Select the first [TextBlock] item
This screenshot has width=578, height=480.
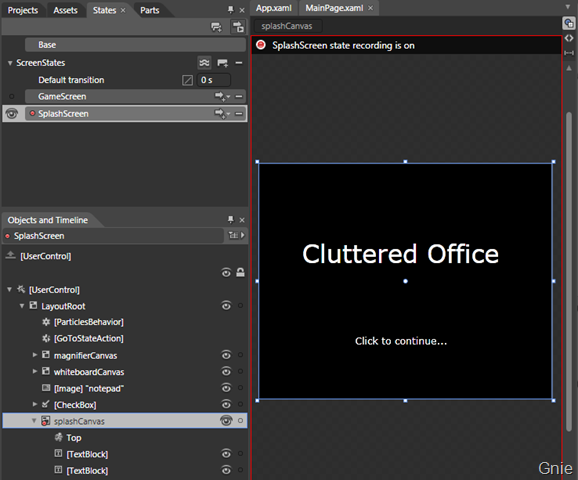coord(87,454)
